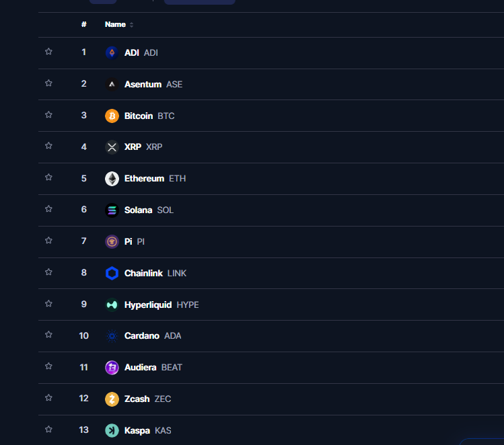
Task: Sort table by Name column arrows
Action: tap(131, 25)
